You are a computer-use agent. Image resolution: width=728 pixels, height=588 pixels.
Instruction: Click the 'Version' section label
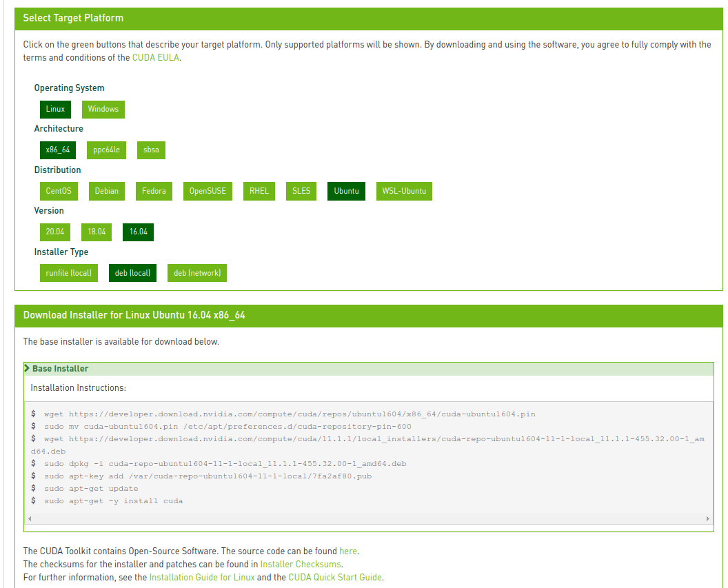49,211
